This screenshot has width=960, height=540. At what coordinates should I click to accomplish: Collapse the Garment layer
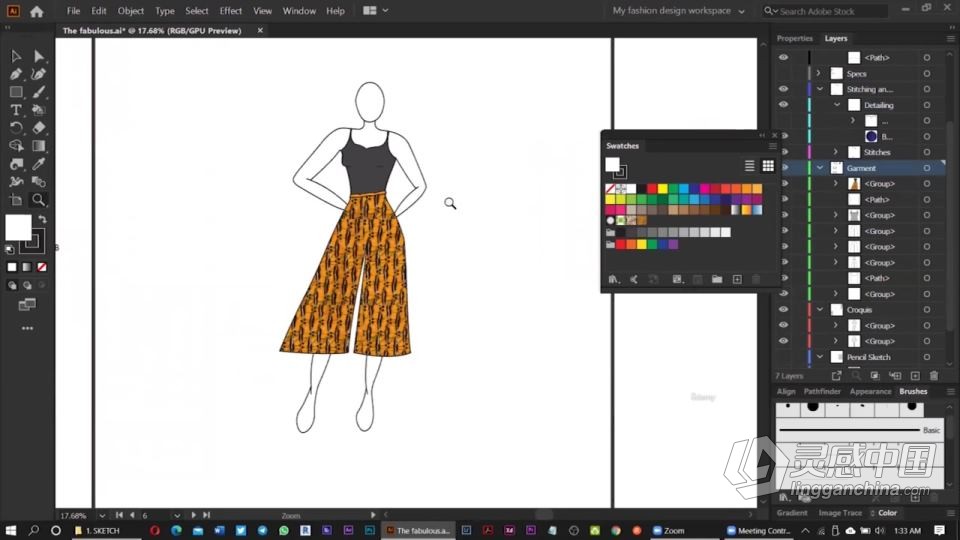[820, 168]
